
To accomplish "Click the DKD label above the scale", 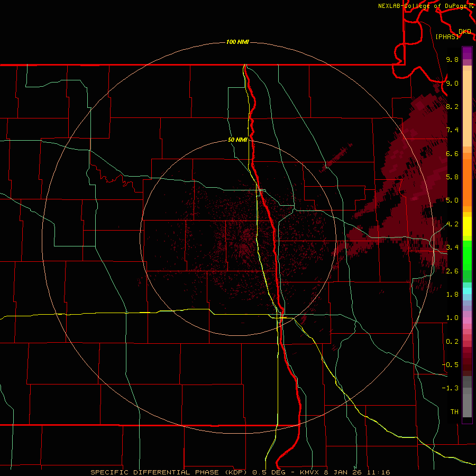I will [x=465, y=32].
